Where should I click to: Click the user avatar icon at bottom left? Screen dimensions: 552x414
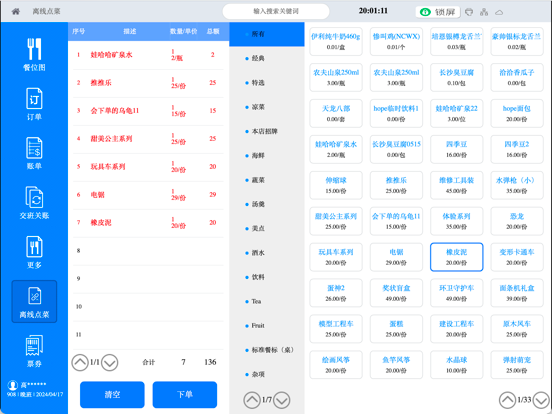click(x=13, y=385)
